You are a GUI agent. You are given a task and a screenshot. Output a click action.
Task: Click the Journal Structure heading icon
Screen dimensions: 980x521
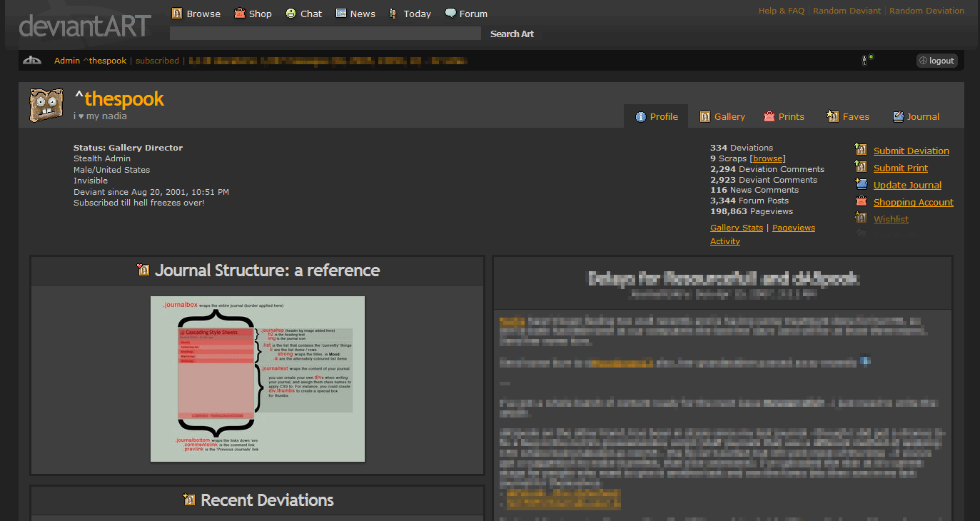click(x=143, y=270)
